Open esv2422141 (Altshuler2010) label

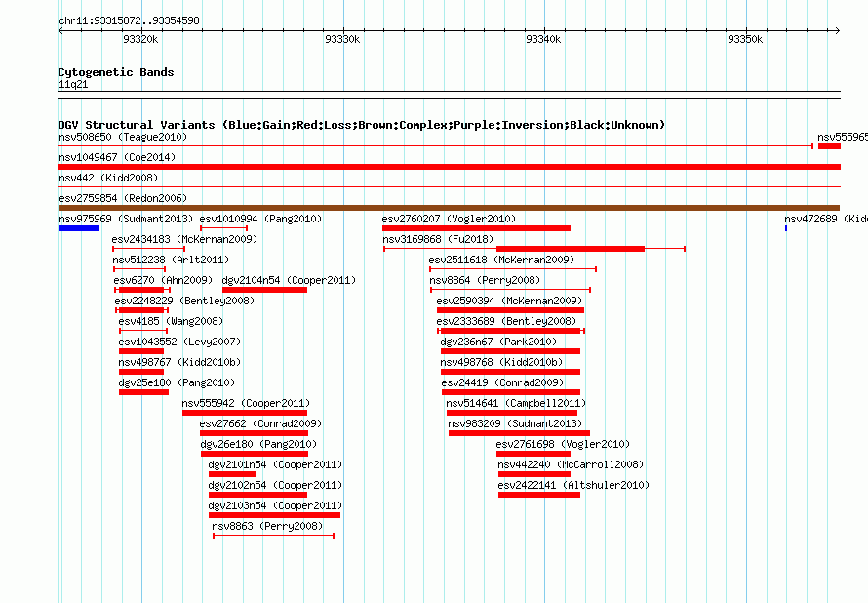click(573, 485)
